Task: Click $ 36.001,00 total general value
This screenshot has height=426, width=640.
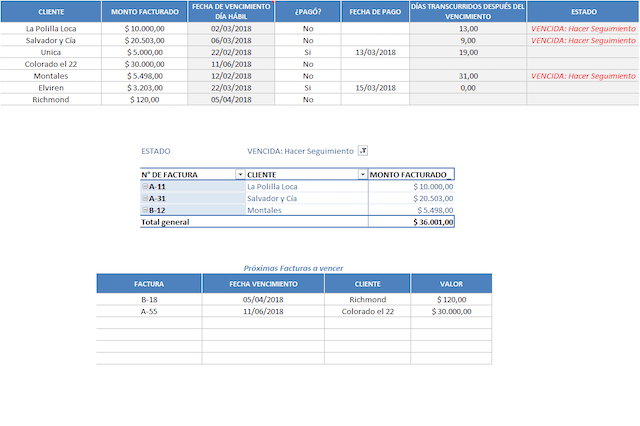Action: pyautogui.click(x=433, y=222)
